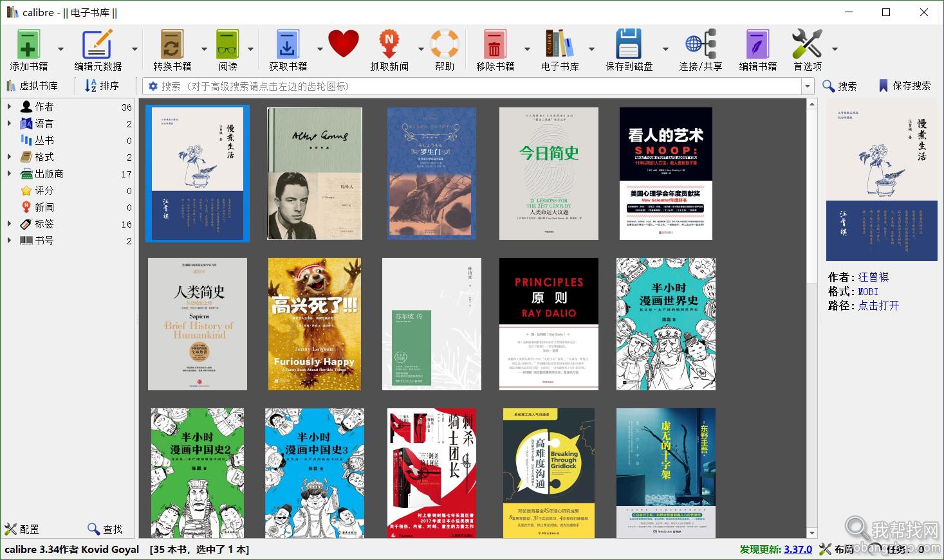Select the 人类简史 Sapiens book cover
The width and height of the screenshot is (944, 560).
[x=198, y=324]
